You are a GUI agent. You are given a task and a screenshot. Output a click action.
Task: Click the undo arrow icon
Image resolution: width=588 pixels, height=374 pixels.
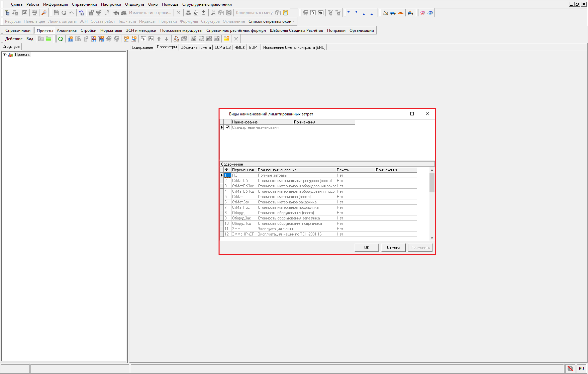point(72,13)
